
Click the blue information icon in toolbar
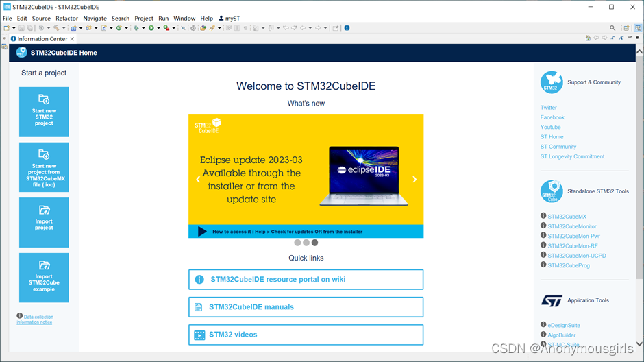pyautogui.click(x=347, y=28)
